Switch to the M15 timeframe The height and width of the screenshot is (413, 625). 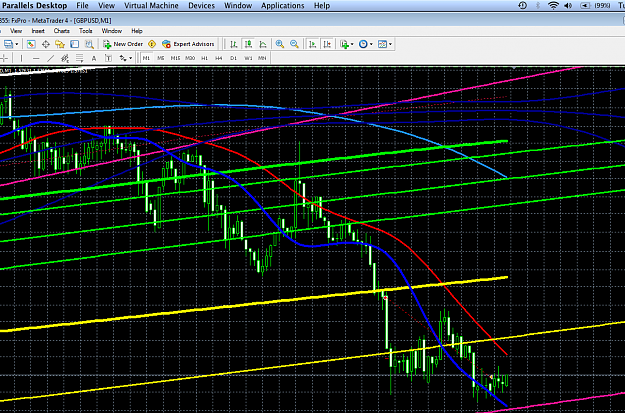pos(175,58)
